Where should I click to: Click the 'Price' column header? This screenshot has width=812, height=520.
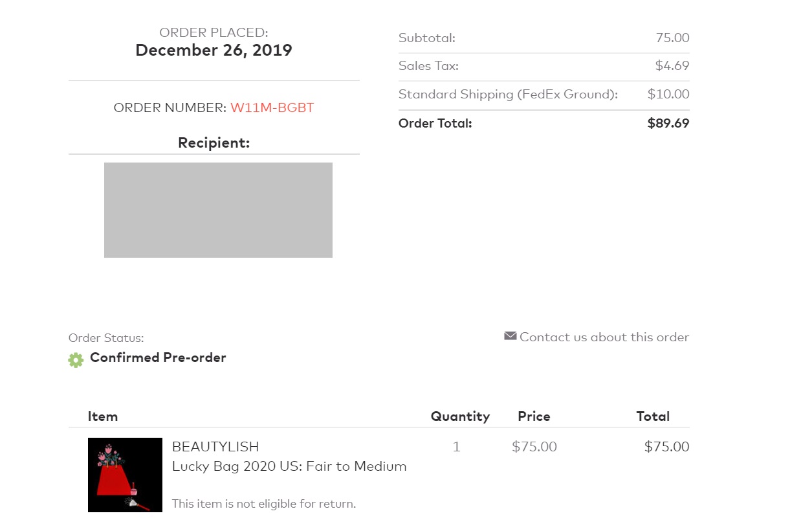534,416
